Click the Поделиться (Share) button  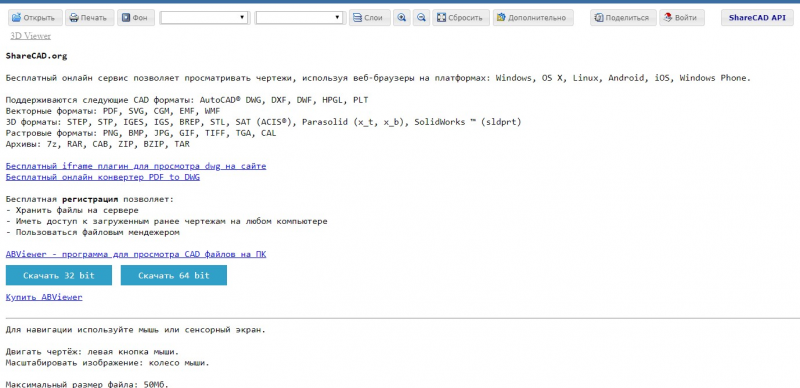[623, 18]
